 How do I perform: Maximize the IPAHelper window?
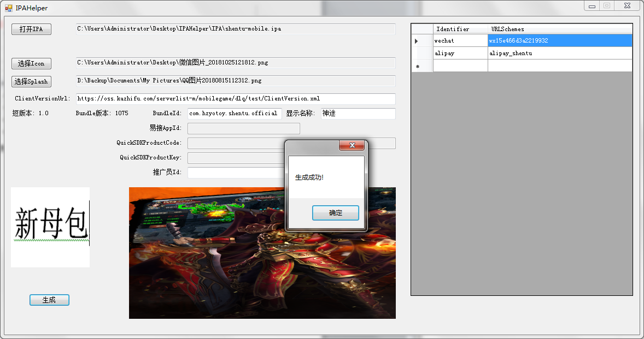coord(607,6)
